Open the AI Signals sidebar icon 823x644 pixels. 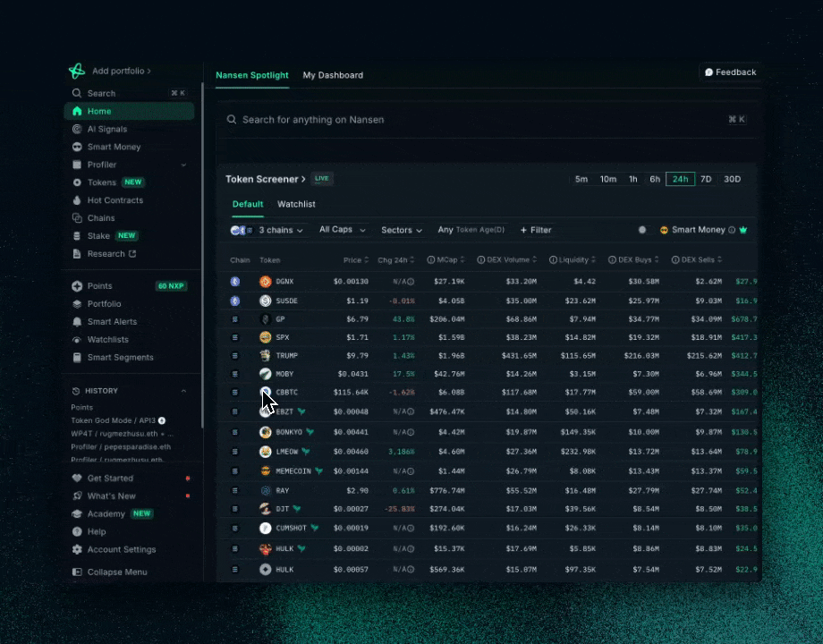coord(77,129)
